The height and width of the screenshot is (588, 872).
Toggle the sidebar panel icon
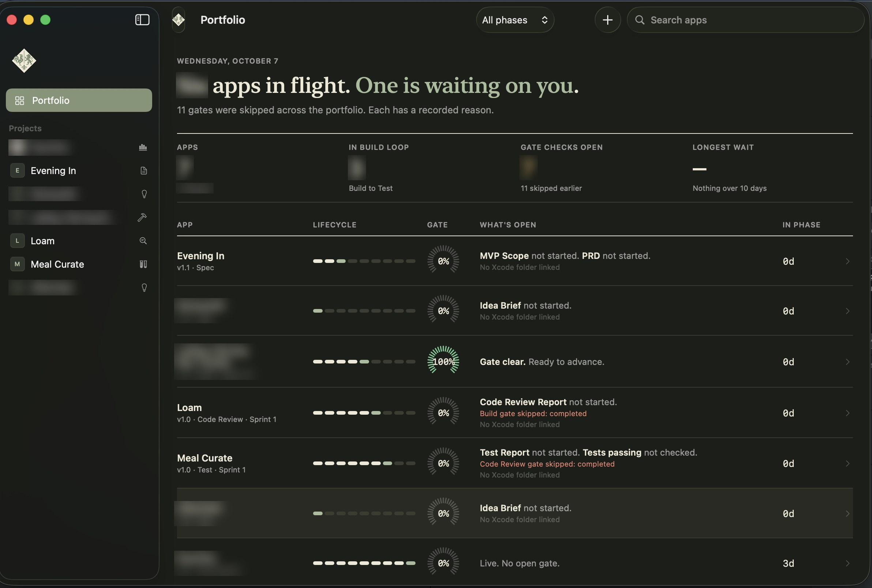click(x=142, y=20)
